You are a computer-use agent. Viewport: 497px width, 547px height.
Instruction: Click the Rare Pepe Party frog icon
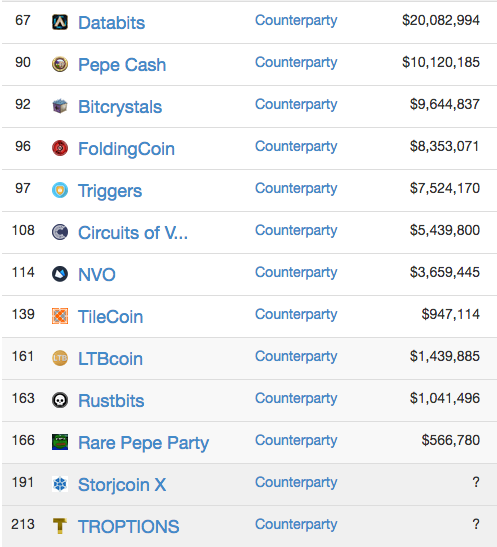click(x=60, y=442)
